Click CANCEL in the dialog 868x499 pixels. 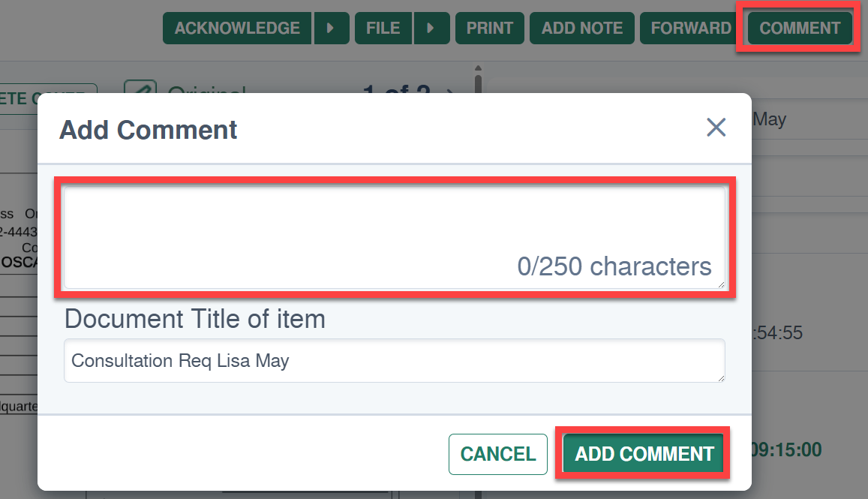[x=497, y=454]
